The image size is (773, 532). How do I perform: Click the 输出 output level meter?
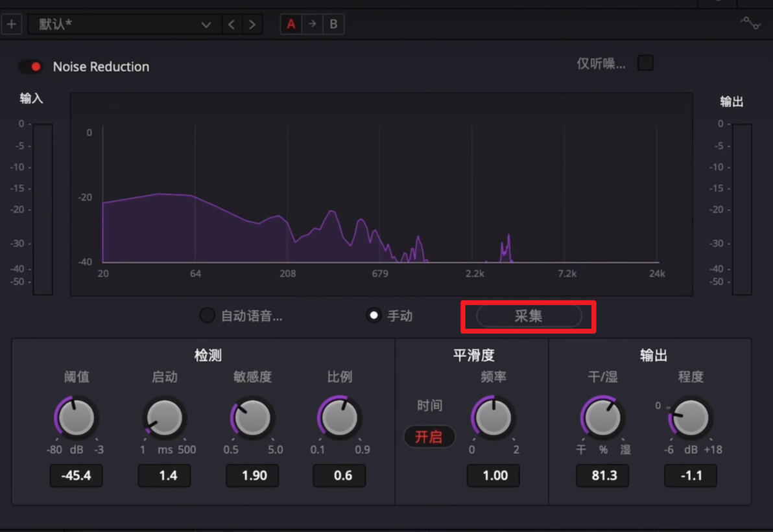[x=742, y=209]
